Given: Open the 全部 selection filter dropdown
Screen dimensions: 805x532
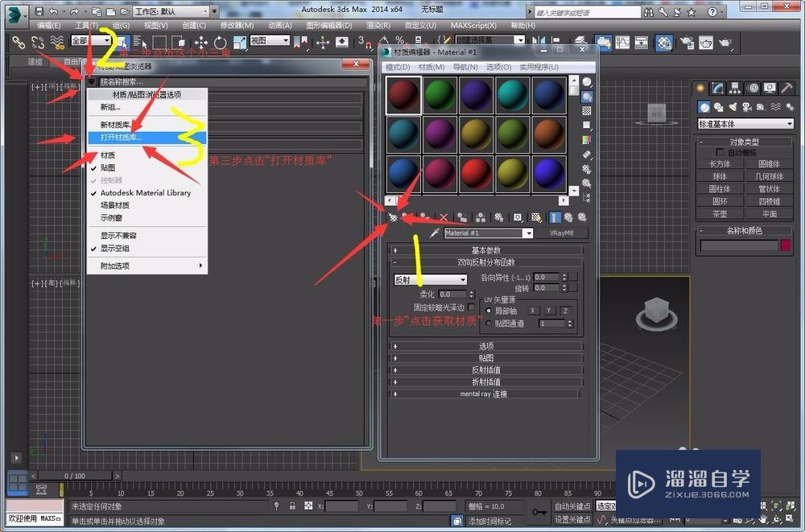Looking at the screenshot, I should pos(91,40).
